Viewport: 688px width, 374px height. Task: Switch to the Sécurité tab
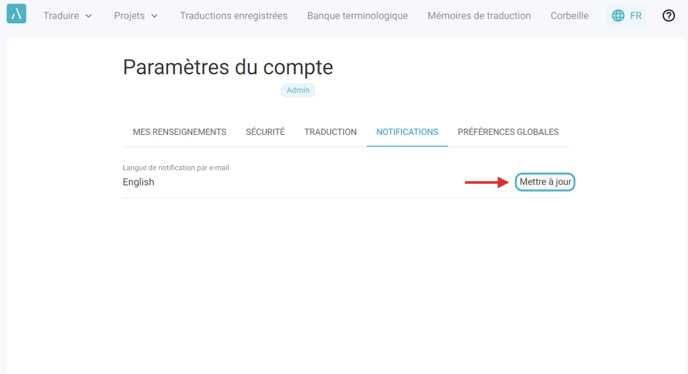tap(265, 132)
